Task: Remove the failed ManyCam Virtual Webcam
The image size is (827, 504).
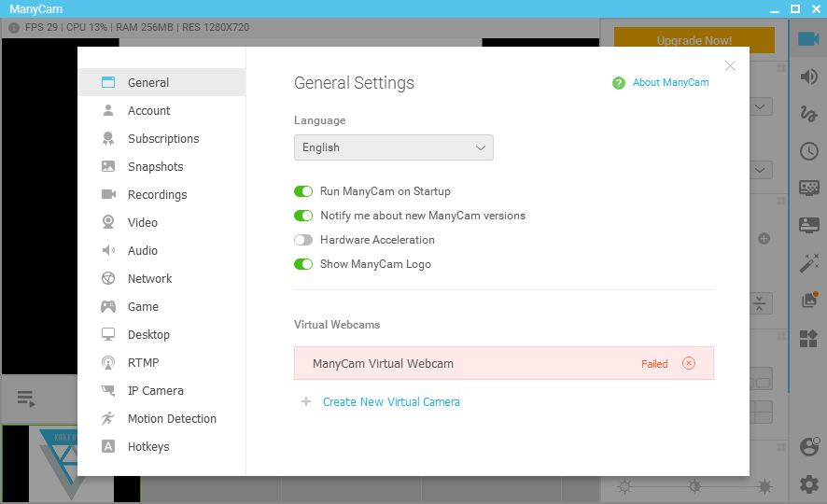Action: 689,364
